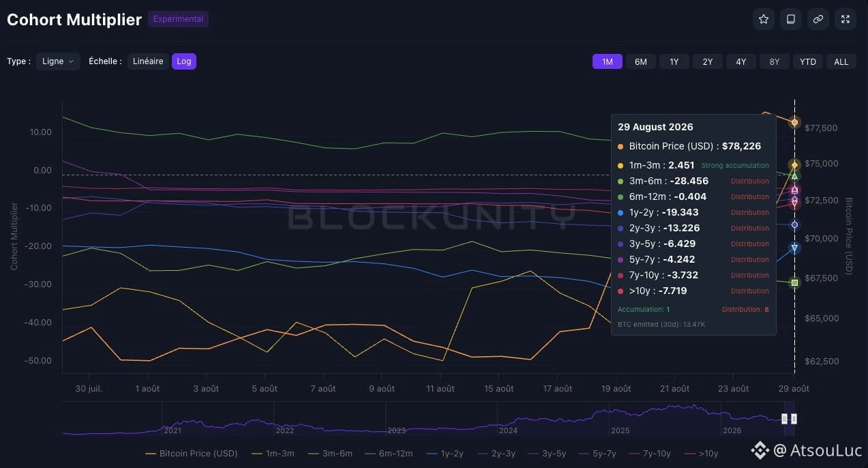Select the 6M time range
Viewport: 868px width, 468px height.
641,61
